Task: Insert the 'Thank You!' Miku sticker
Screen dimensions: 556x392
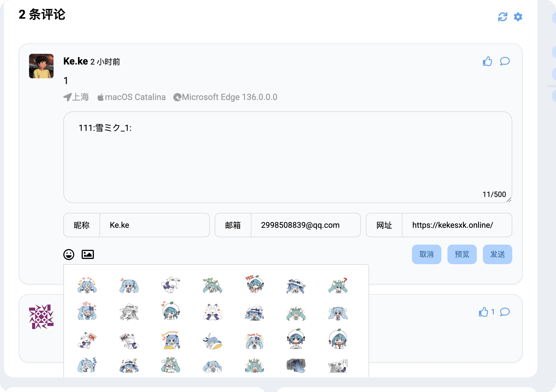Action: (x=254, y=341)
